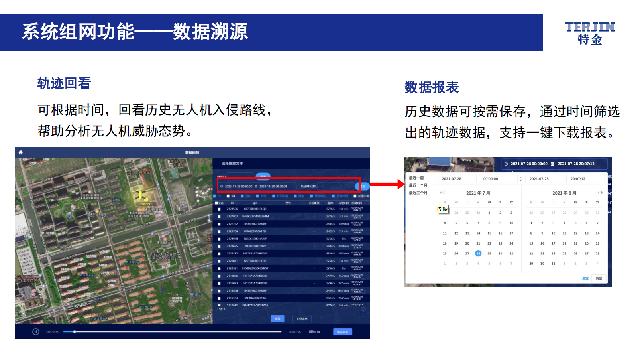Click the 轨迹列表 button

(x=343, y=332)
